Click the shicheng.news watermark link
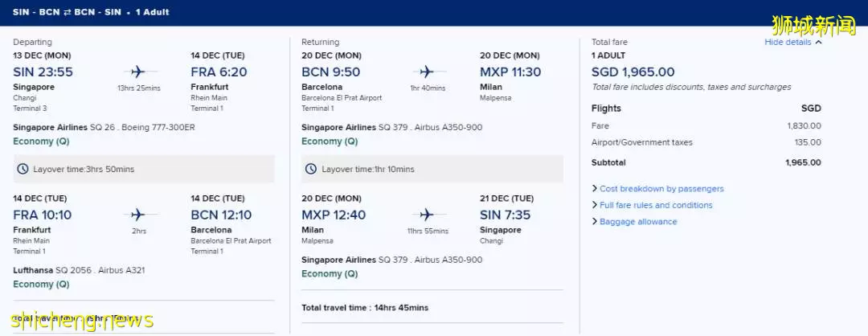This screenshot has width=868, height=336. coord(82,320)
